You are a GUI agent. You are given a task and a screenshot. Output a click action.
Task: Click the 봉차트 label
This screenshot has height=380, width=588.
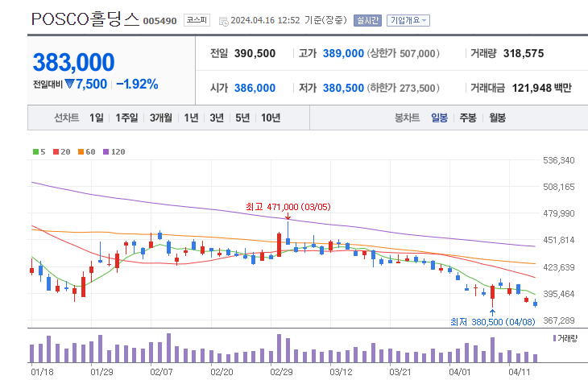[407, 118]
